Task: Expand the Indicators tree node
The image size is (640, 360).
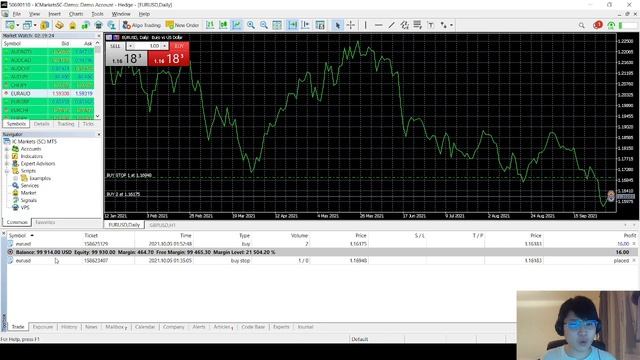Action: [7, 156]
